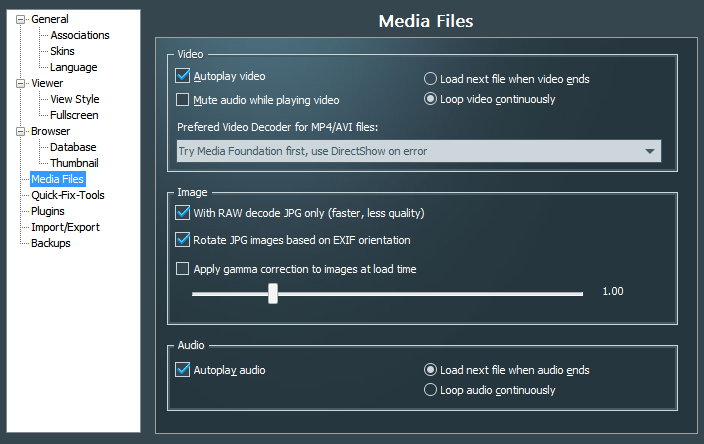This screenshot has width=704, height=444.
Task: Select Loop video continuously radio button
Action: 431,99
